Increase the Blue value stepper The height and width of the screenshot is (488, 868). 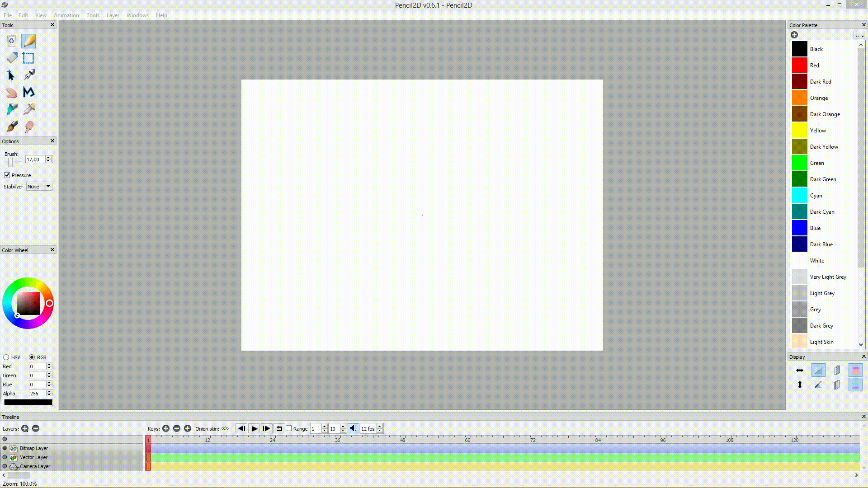pos(49,383)
